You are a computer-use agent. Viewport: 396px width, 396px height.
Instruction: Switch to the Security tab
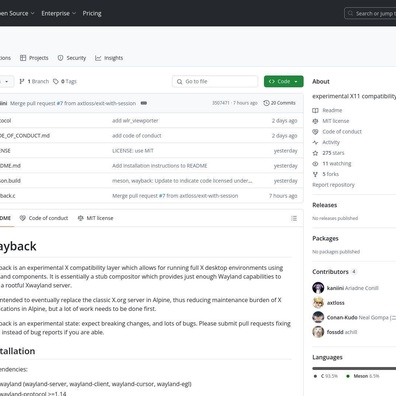click(72, 58)
